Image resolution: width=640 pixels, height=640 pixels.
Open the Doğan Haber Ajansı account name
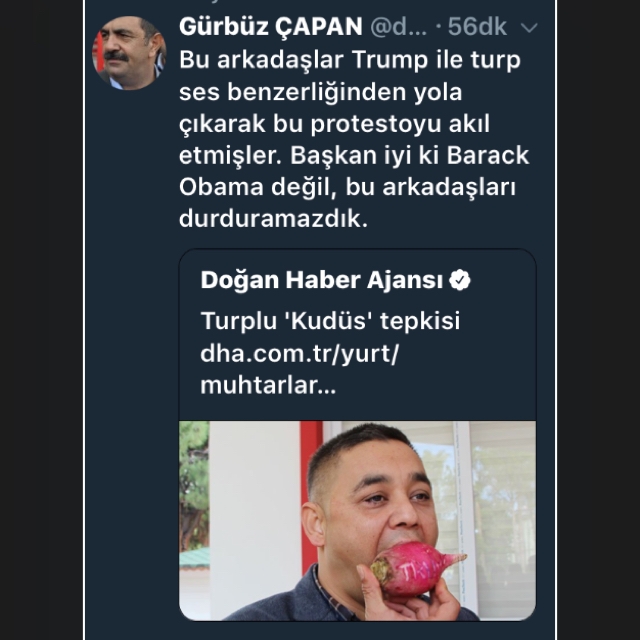(322, 280)
